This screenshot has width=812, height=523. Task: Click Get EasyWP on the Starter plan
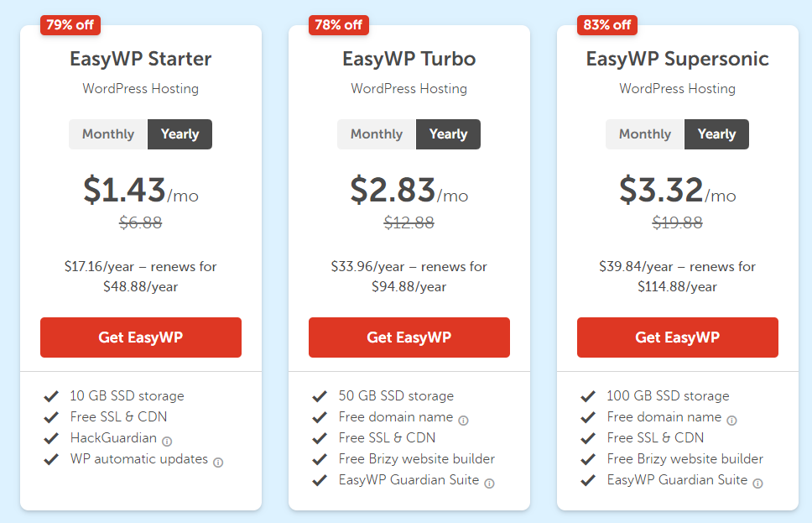pyautogui.click(x=140, y=337)
